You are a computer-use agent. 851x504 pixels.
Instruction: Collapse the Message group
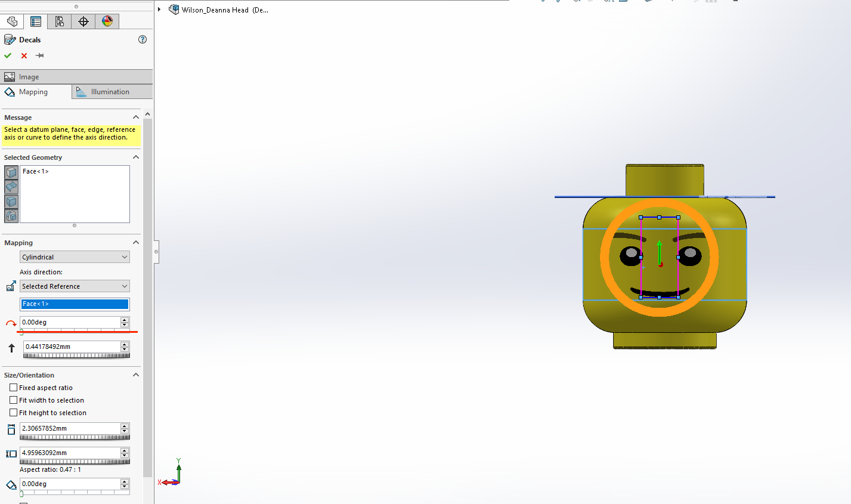coord(136,117)
